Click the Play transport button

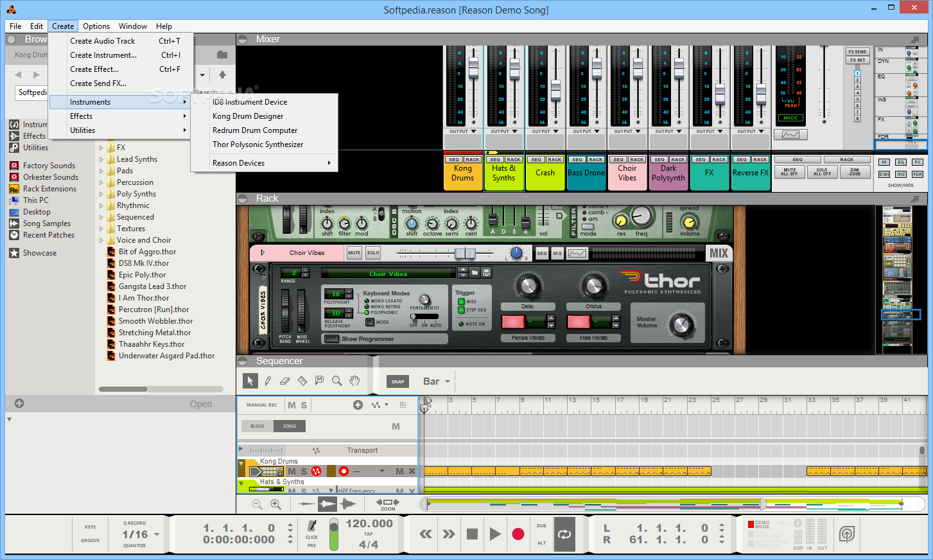click(495, 534)
